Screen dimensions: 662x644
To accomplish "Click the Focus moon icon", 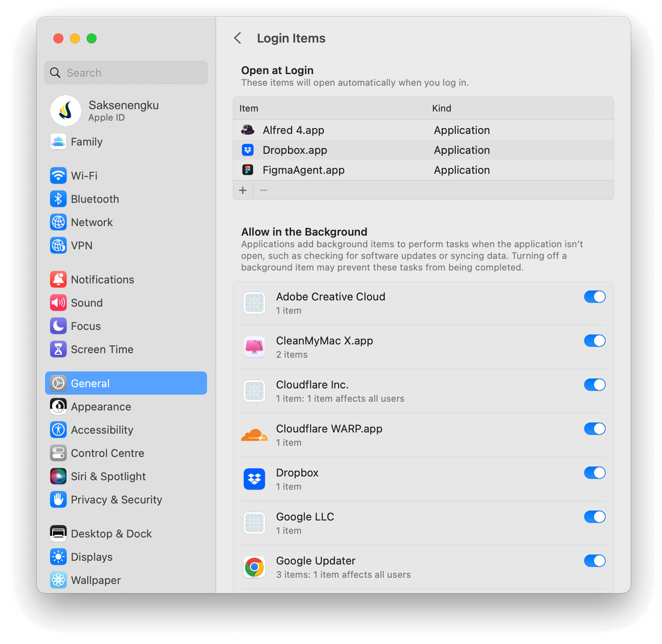I will pyautogui.click(x=58, y=326).
